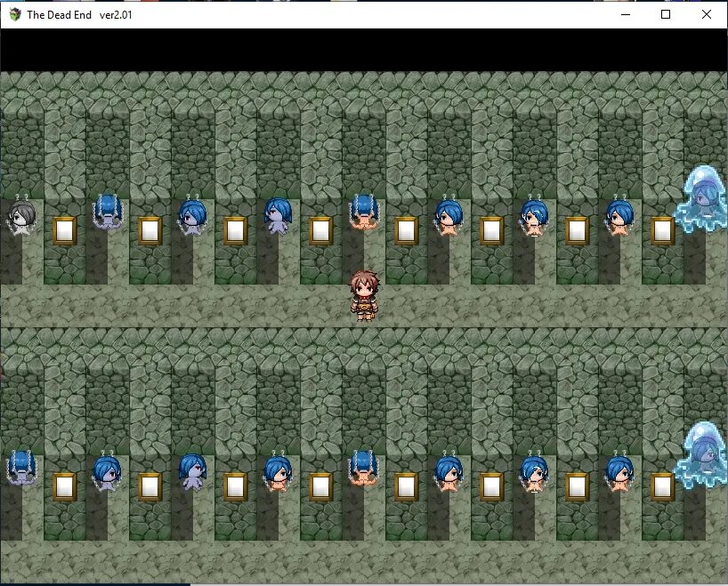Click the mirror beside the lower jellyfish girl
The width and height of the screenshot is (728, 586).
(x=662, y=486)
